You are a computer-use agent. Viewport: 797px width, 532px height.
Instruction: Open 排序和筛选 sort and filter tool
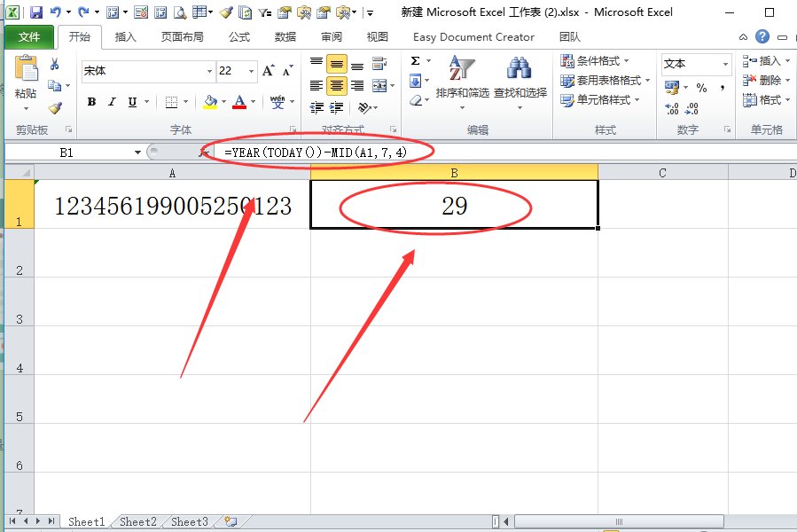(461, 80)
